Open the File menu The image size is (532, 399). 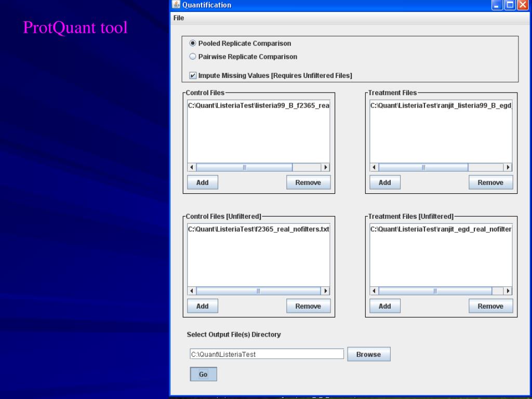pyautogui.click(x=179, y=18)
